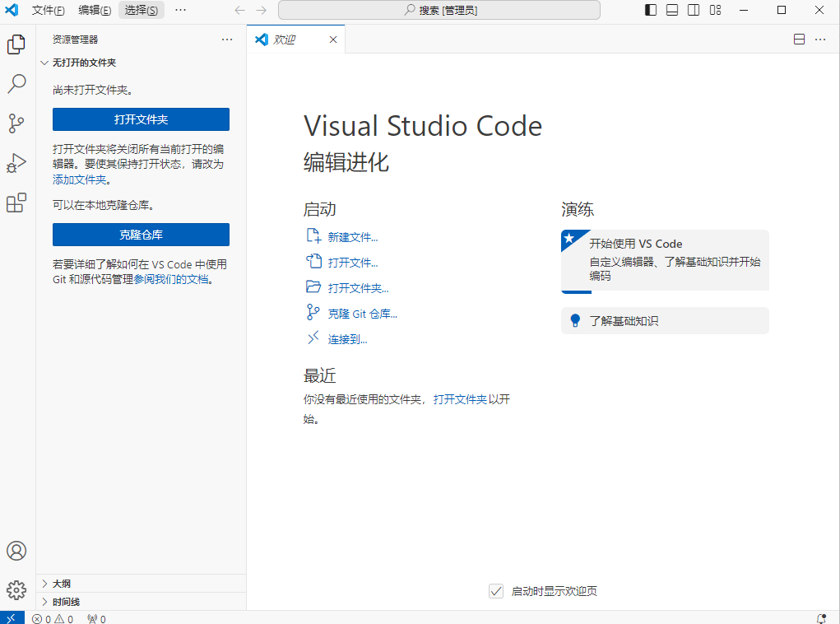Go back with the left arrow
The image size is (840, 624).
click(x=240, y=10)
